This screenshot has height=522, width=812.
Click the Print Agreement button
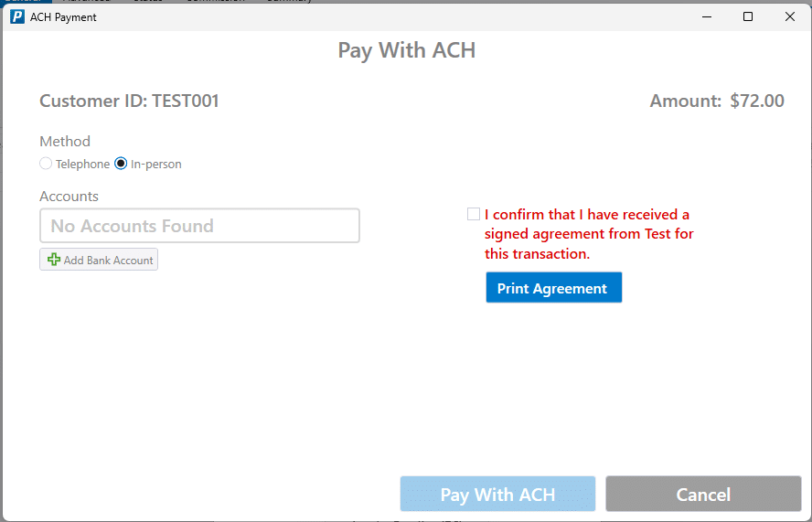click(x=553, y=287)
